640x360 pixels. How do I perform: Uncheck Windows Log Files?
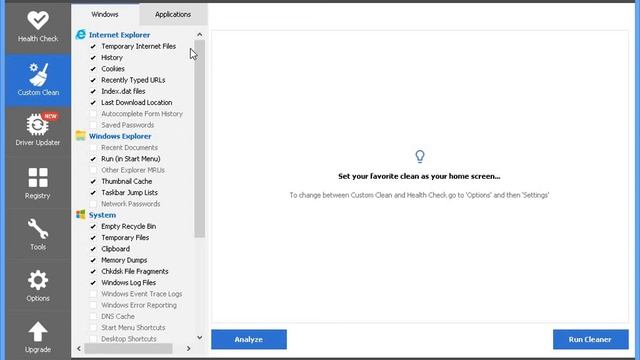[x=93, y=282]
